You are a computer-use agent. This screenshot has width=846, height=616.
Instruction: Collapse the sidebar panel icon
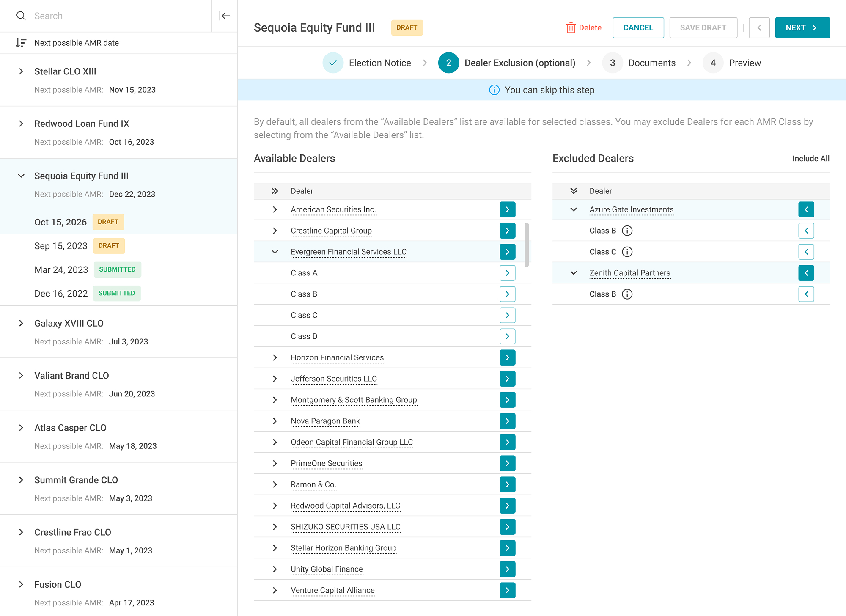225,16
